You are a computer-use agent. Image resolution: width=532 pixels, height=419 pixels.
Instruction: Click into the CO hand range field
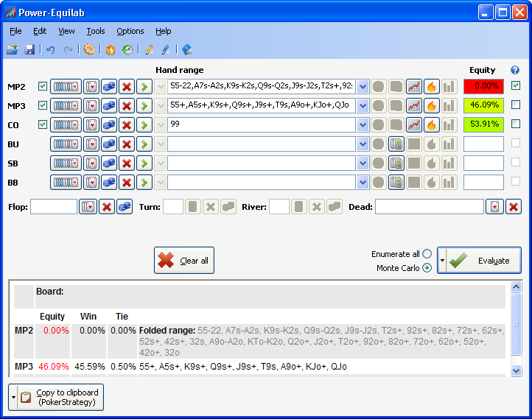tap(262, 124)
